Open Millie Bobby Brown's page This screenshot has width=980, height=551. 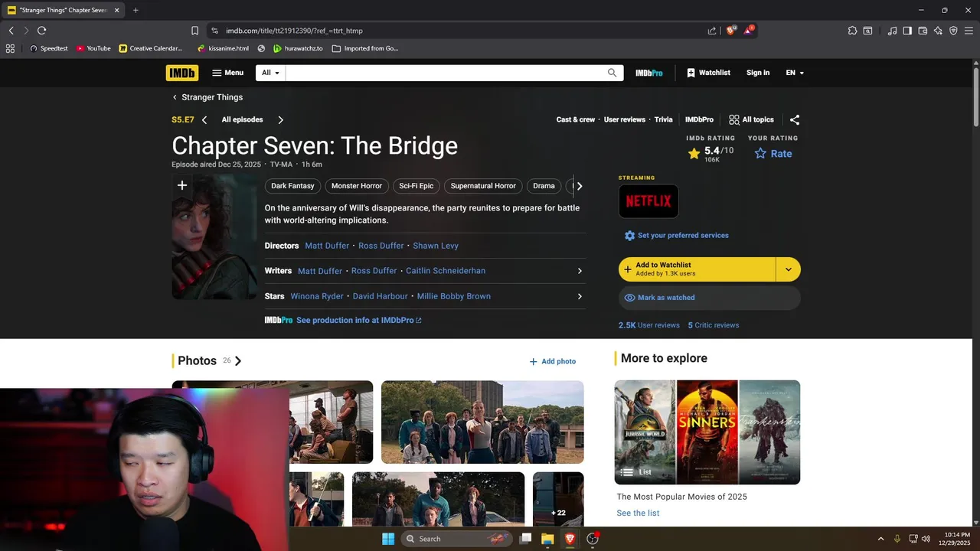(454, 296)
